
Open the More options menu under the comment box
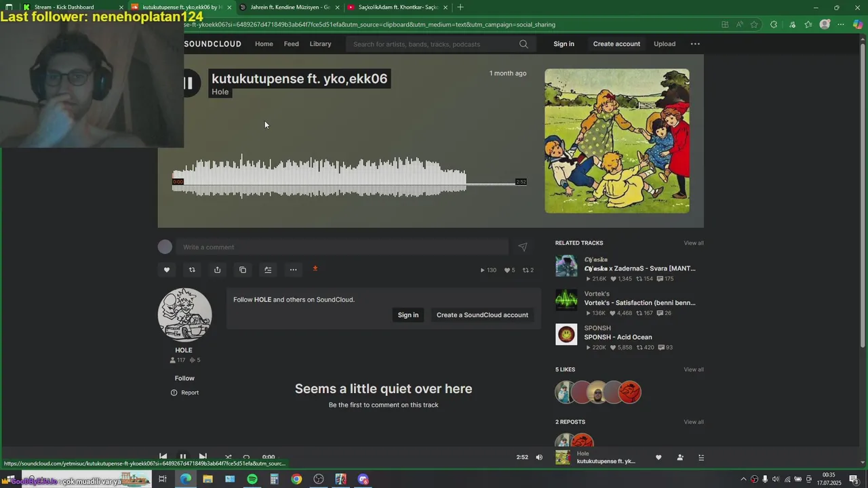tap(293, 270)
